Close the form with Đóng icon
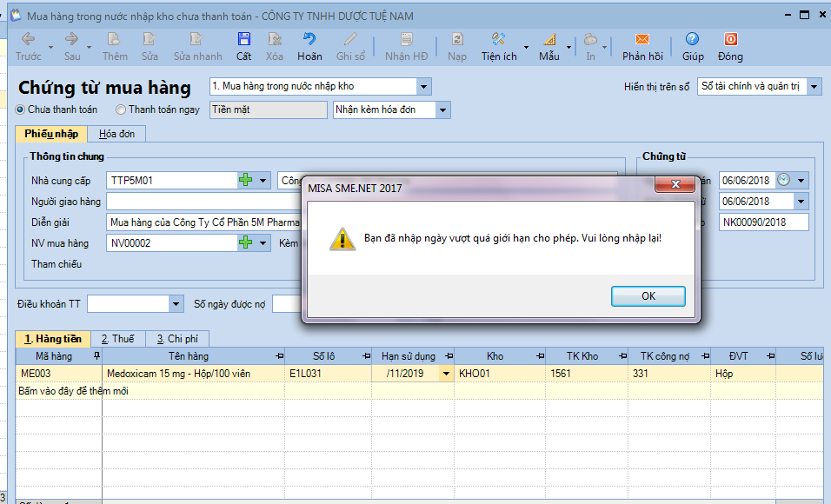The height and width of the screenshot is (504, 831). (x=730, y=39)
